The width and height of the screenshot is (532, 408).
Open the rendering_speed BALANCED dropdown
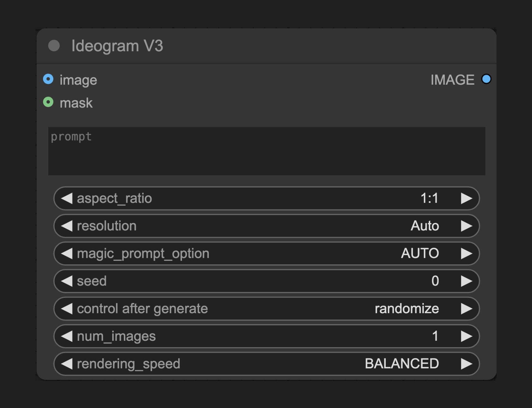[x=266, y=364]
